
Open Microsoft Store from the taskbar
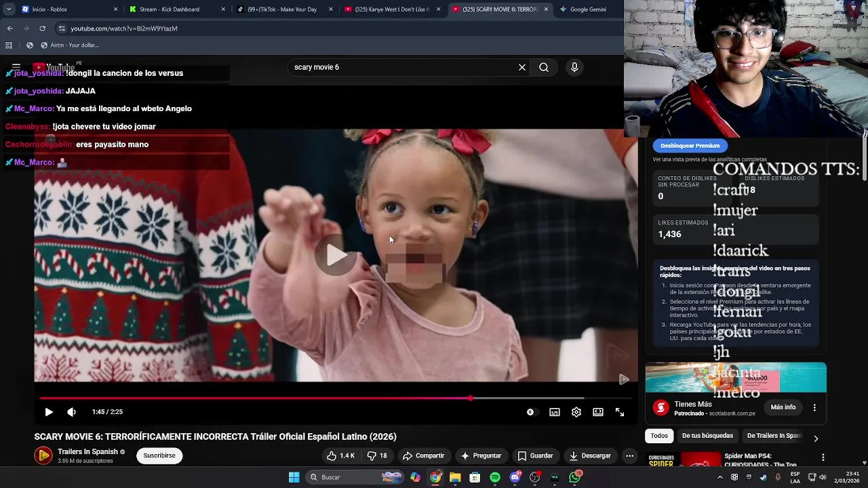click(x=475, y=477)
